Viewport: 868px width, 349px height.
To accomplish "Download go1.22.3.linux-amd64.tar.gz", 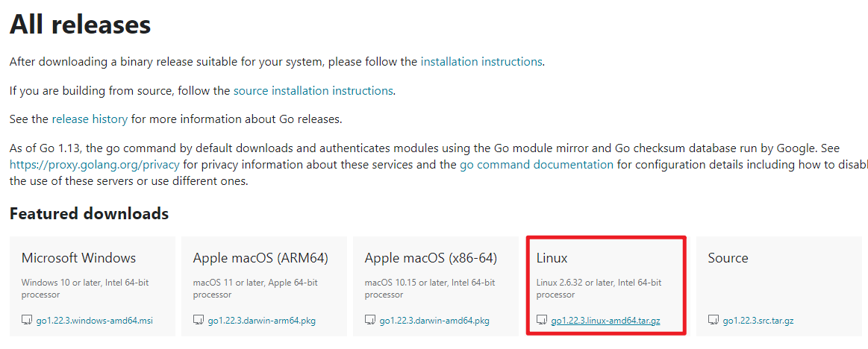I will click(605, 320).
